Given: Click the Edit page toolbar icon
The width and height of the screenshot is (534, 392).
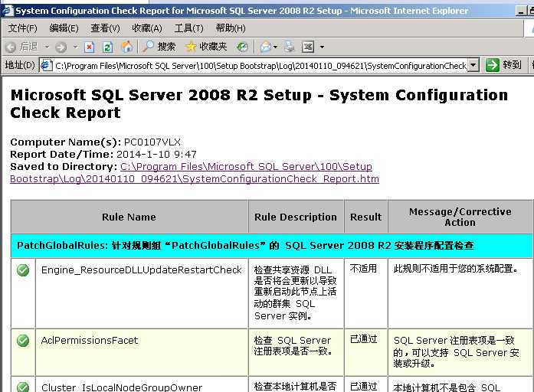Looking at the screenshot, I should tap(308, 47).
